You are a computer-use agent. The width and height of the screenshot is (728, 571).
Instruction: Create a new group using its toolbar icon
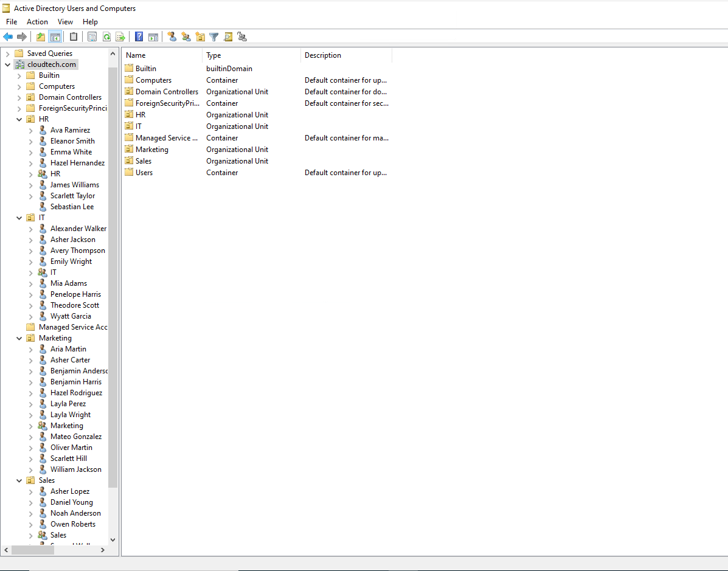click(x=186, y=36)
